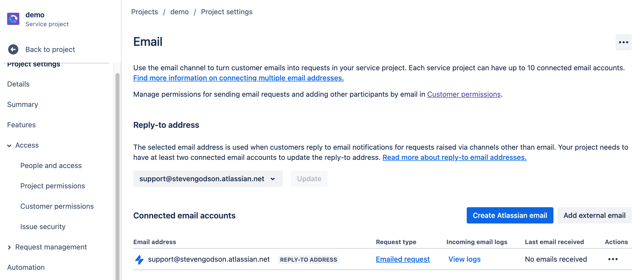Open People and access
This screenshot has width=644, height=280.
click(x=51, y=165)
